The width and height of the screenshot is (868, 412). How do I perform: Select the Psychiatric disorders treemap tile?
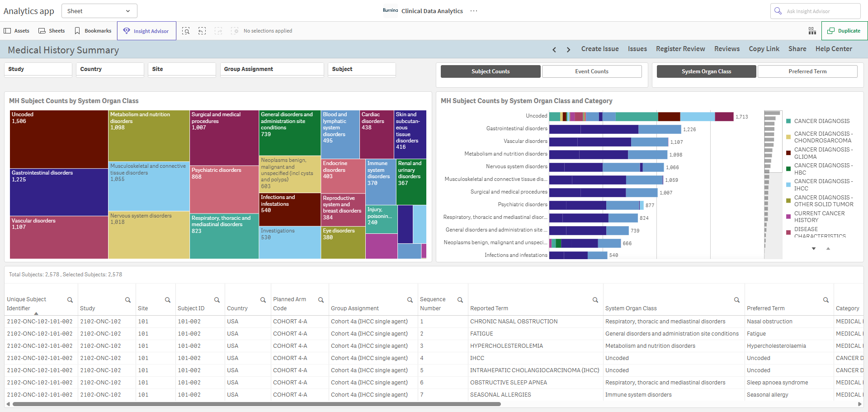[x=224, y=189]
